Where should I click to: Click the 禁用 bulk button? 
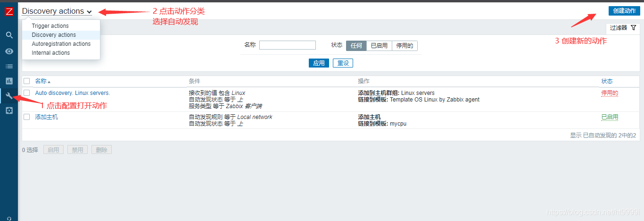[77, 150]
